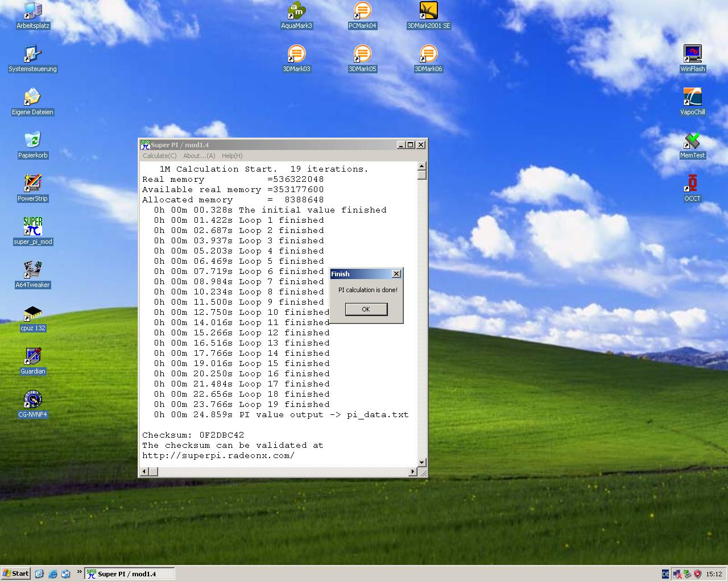Click the scroll down arrow in Super PI
The height and width of the screenshot is (582, 728).
pos(422,462)
